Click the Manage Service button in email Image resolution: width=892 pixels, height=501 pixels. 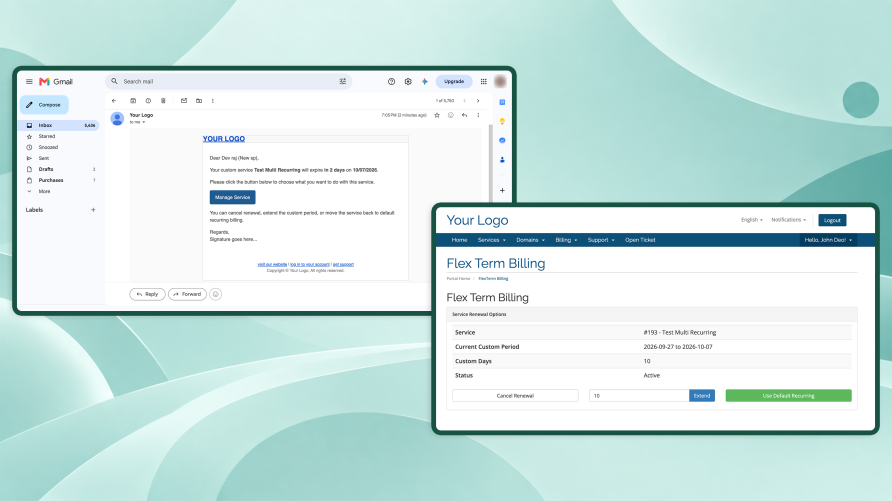tap(232, 197)
